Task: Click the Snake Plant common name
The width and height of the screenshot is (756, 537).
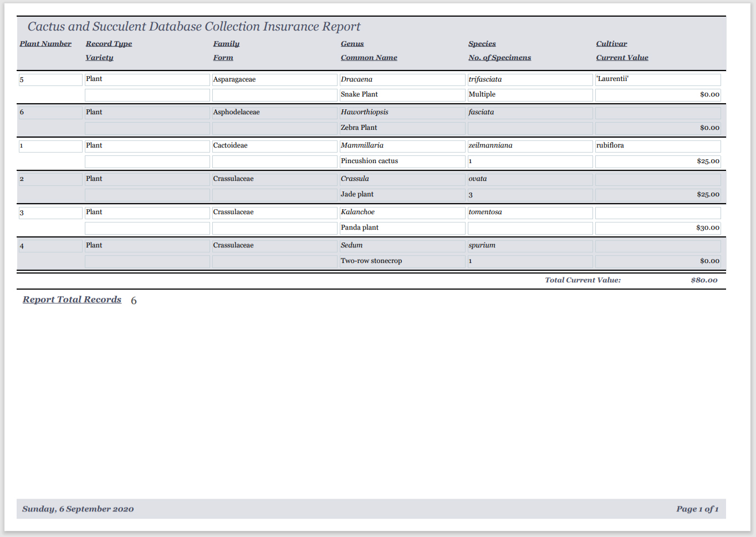Action: 402,95
